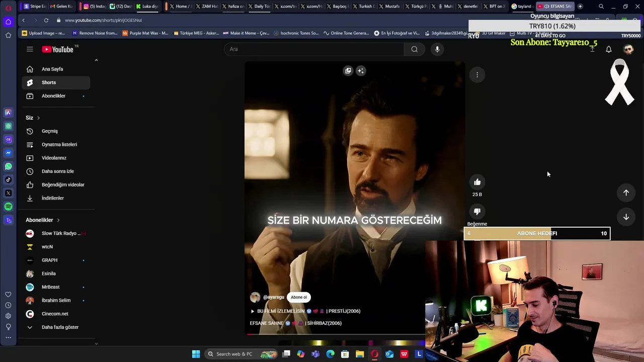Screen dimensions: 644x362
Task: Open TikTok in the Opera sidebar
Action: (8, 179)
